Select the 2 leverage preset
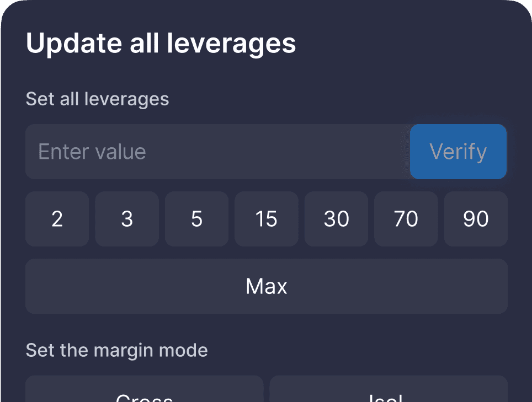 (57, 219)
